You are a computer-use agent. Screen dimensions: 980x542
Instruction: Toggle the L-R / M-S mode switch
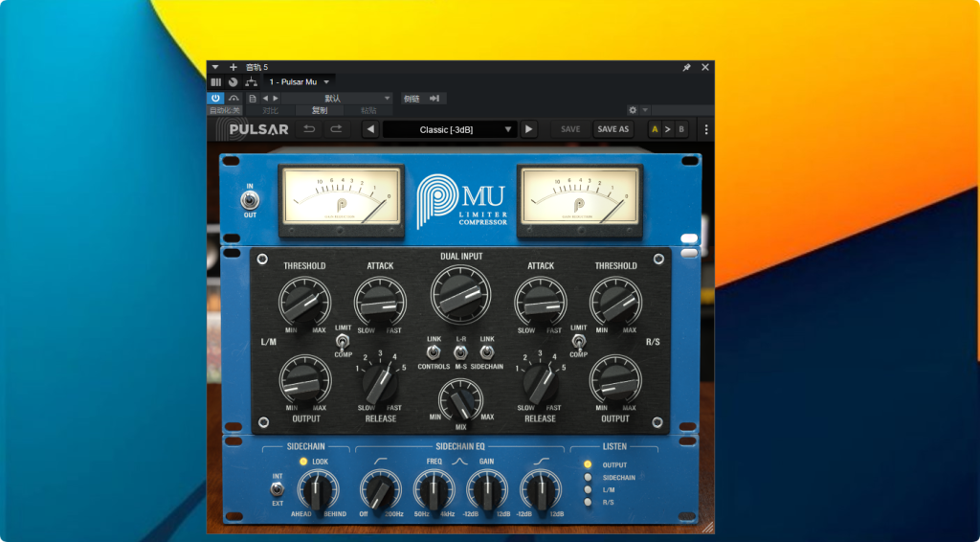(x=460, y=352)
